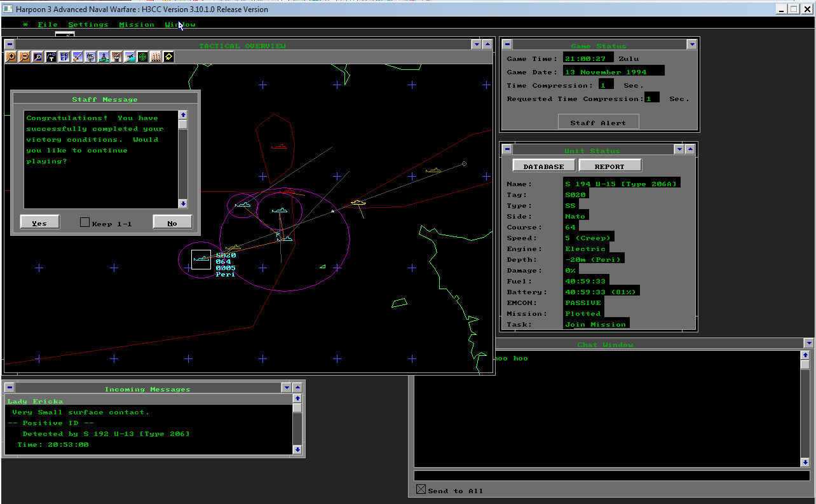Image resolution: width=816 pixels, height=504 pixels.
Task: Click the asterisk icon left of File menu
Action: 25,25
